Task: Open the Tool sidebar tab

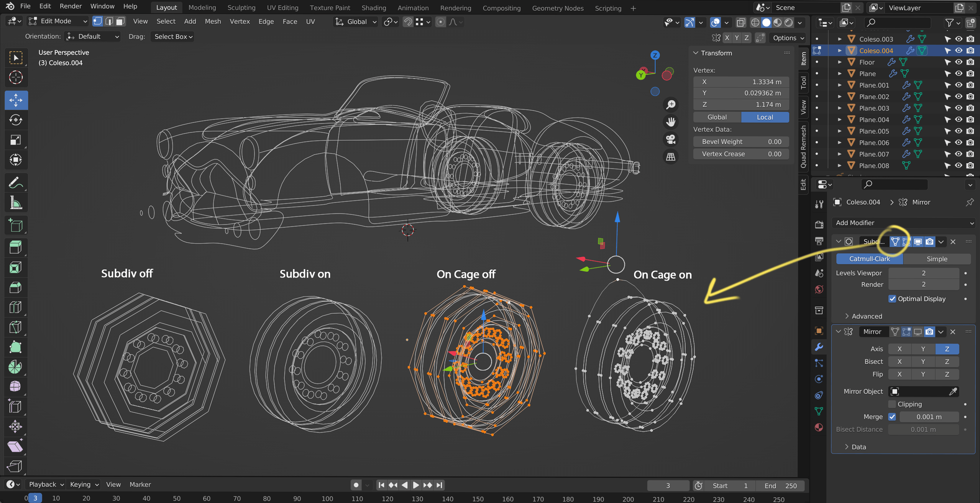Action: click(804, 82)
